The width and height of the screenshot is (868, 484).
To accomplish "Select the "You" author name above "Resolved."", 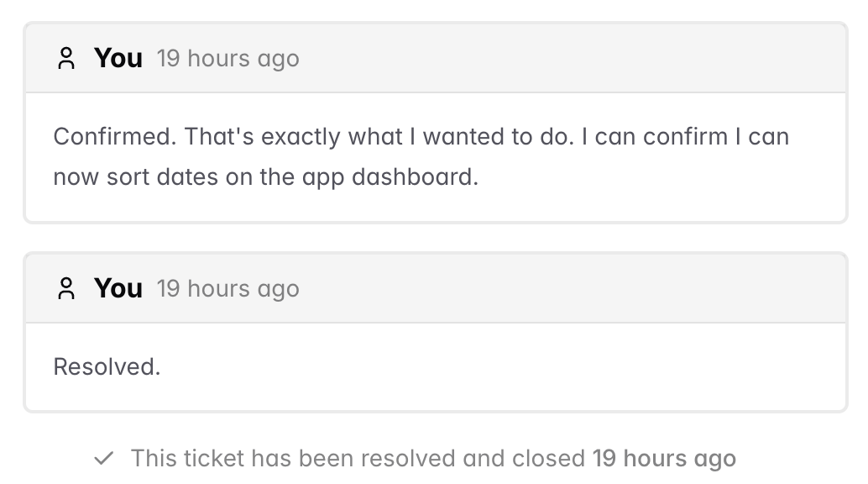I will pos(118,289).
